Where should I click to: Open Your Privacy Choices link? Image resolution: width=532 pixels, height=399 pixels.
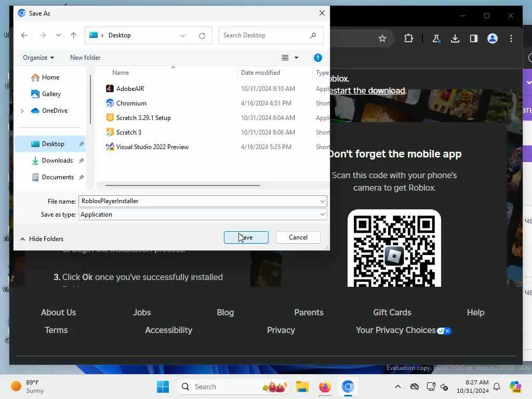point(403,330)
